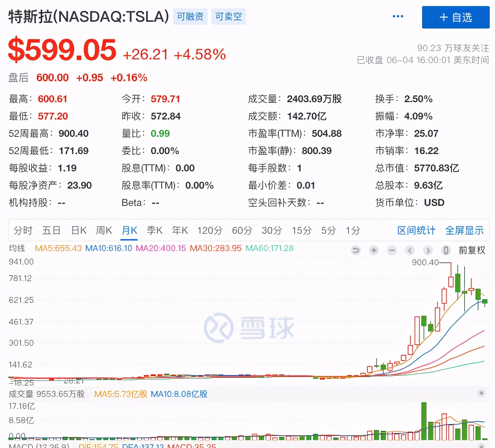Click the 可卖空 tag
The image size is (495, 448).
click(229, 17)
